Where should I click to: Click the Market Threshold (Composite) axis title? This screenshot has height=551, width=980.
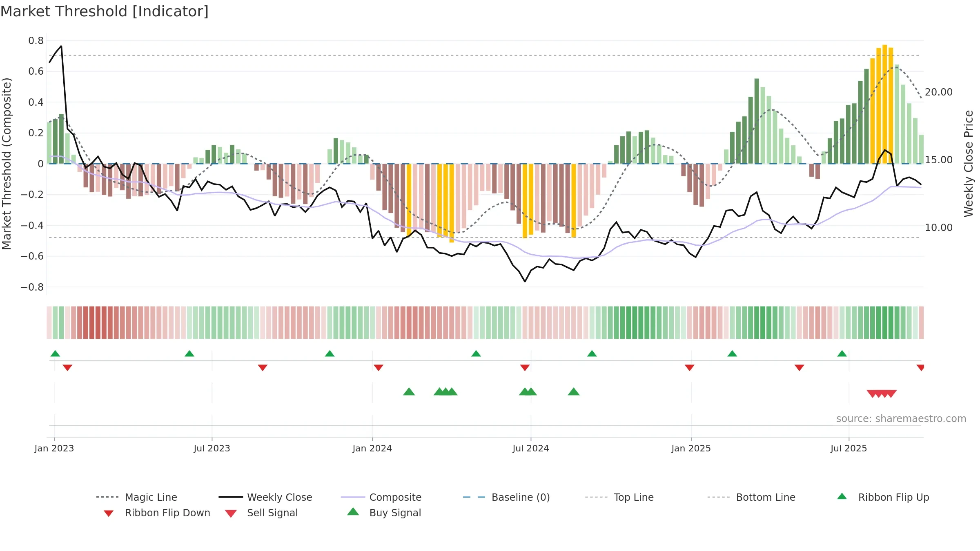7,164
